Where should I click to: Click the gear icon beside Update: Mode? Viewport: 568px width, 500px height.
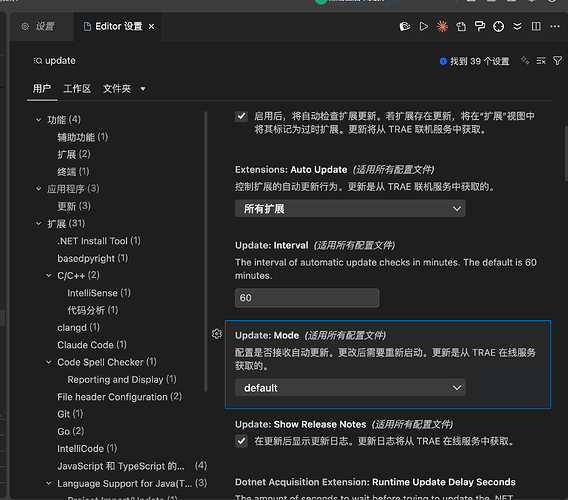(x=217, y=334)
